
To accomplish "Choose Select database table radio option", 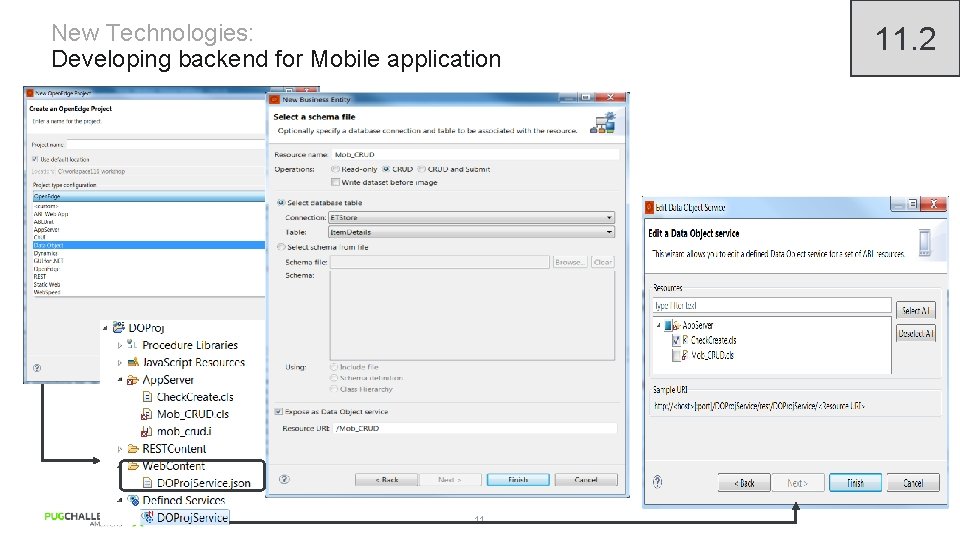I will 281,202.
